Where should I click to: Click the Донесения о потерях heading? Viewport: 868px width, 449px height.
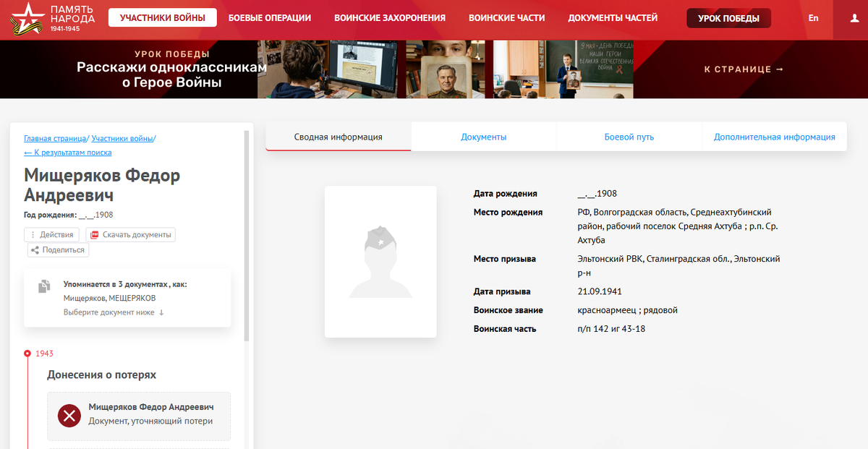pyautogui.click(x=101, y=375)
